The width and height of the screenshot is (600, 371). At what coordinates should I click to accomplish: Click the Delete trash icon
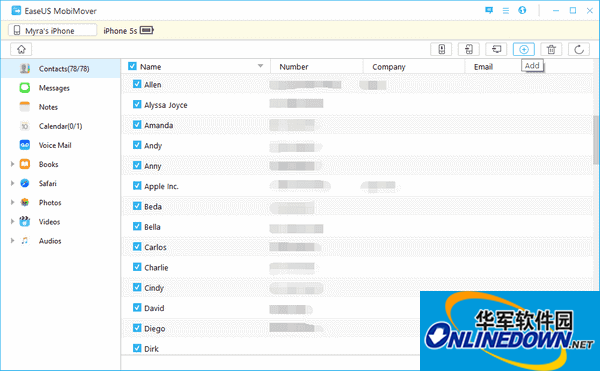pos(551,49)
